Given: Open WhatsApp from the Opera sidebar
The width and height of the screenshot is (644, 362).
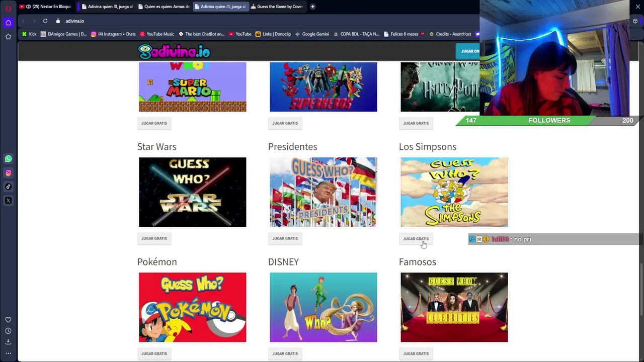Looking at the screenshot, I should tap(8, 159).
